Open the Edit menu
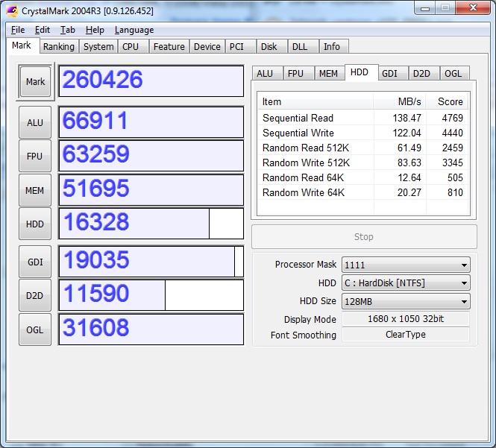The width and height of the screenshot is (496, 448). click(x=42, y=30)
